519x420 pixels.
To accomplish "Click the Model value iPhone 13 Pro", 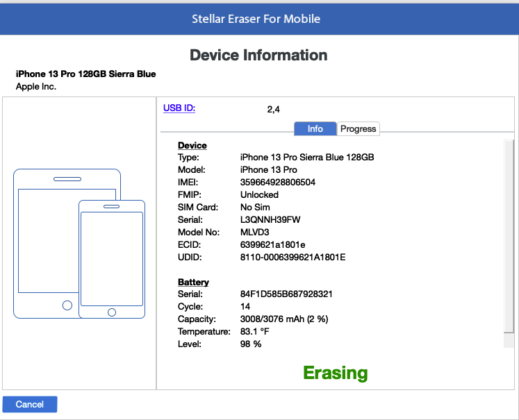I will point(269,169).
